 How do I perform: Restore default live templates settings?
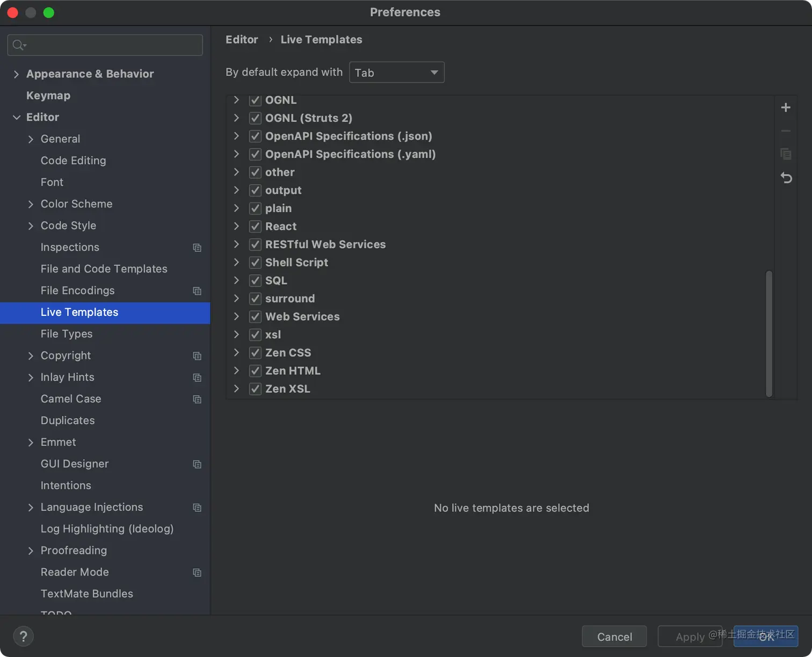(x=786, y=178)
